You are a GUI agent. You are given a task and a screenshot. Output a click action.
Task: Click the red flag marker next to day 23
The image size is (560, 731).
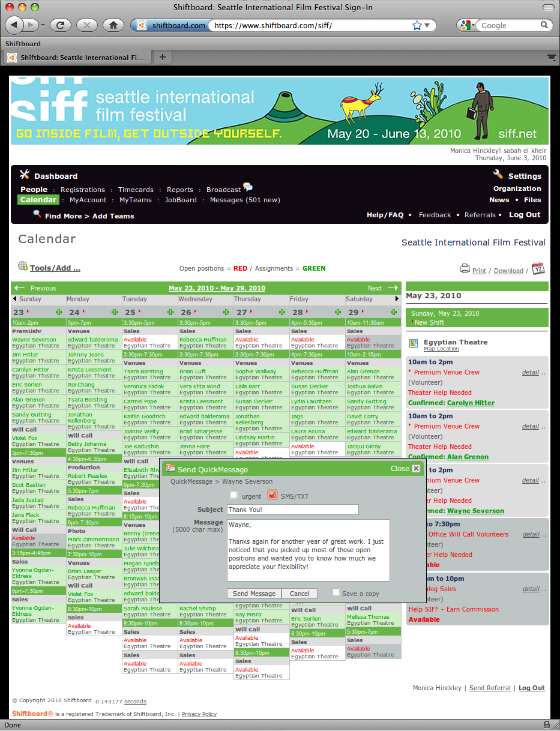(x=28, y=311)
